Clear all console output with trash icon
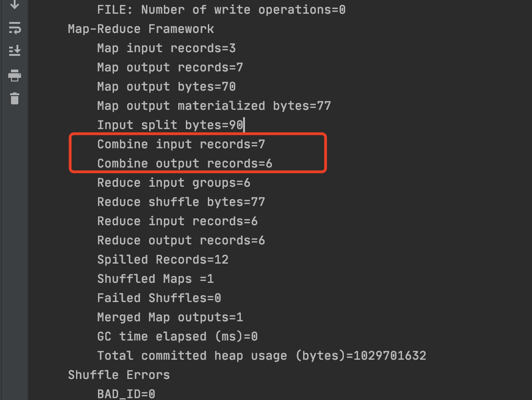 point(15,98)
